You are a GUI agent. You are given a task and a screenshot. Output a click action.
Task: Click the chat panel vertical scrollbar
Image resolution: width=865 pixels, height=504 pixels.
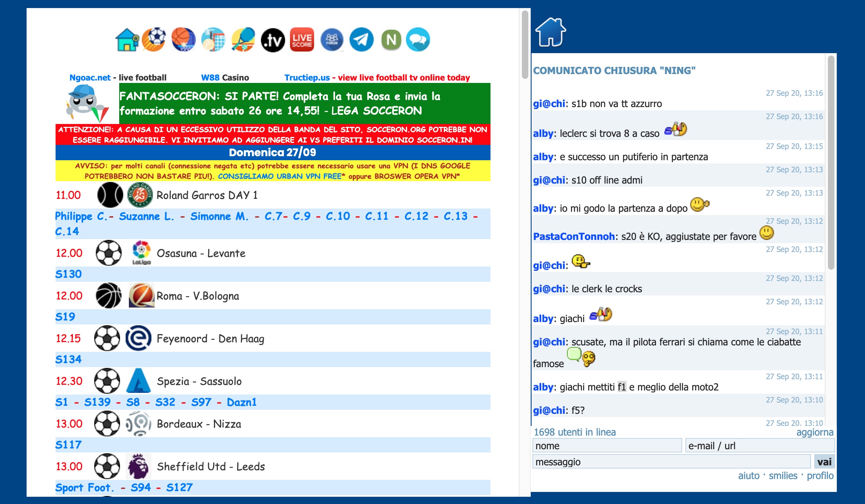click(831, 161)
